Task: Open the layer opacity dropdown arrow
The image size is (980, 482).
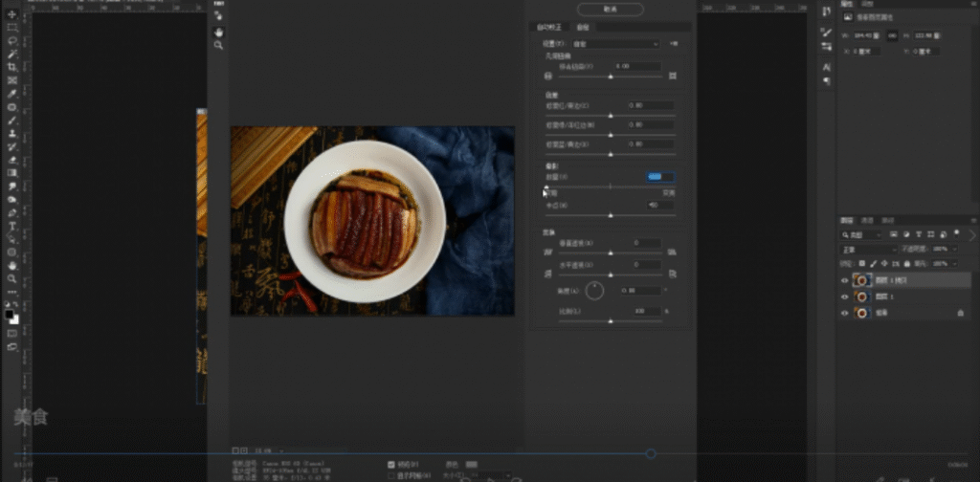Action: click(x=955, y=249)
